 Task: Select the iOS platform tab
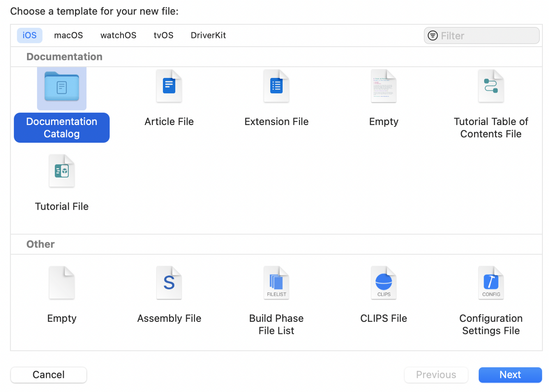(29, 35)
